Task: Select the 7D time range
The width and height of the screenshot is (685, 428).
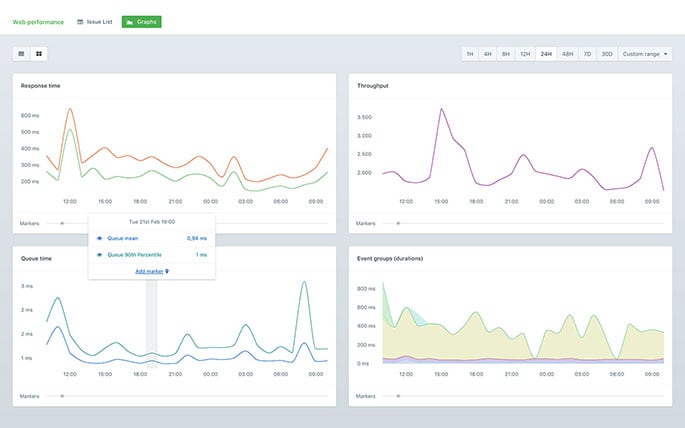Action: (587, 54)
